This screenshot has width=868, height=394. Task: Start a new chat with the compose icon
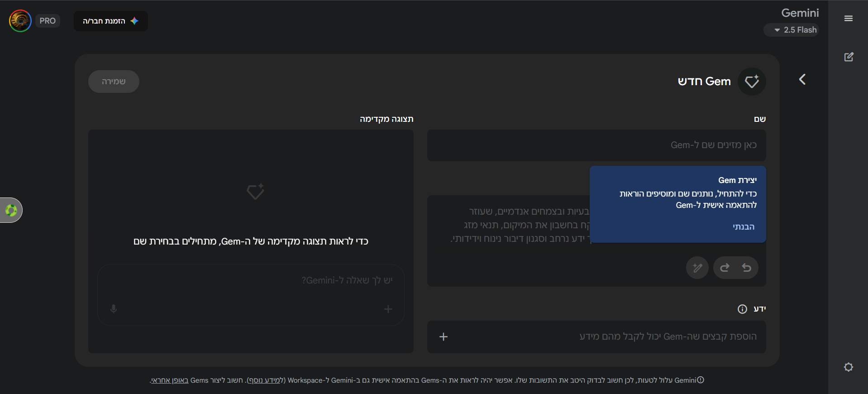(x=849, y=57)
